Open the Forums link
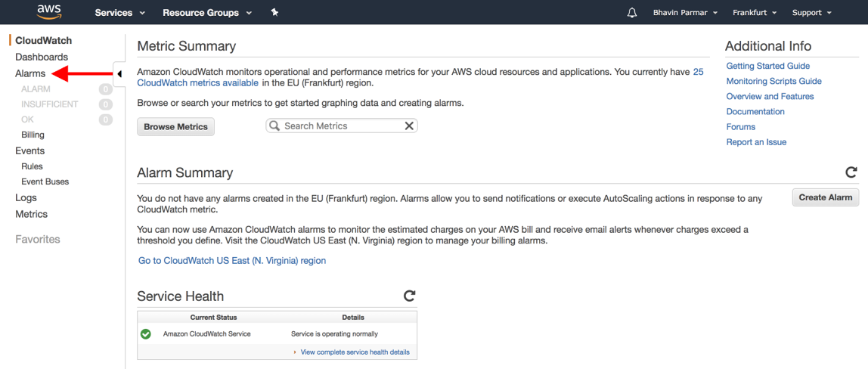The width and height of the screenshot is (868, 369). coord(741,127)
